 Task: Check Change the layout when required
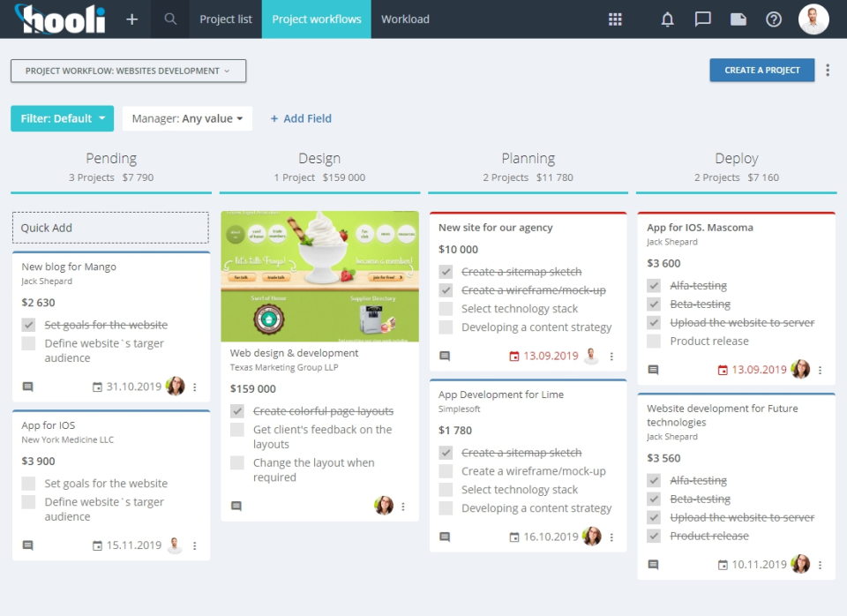pos(237,462)
